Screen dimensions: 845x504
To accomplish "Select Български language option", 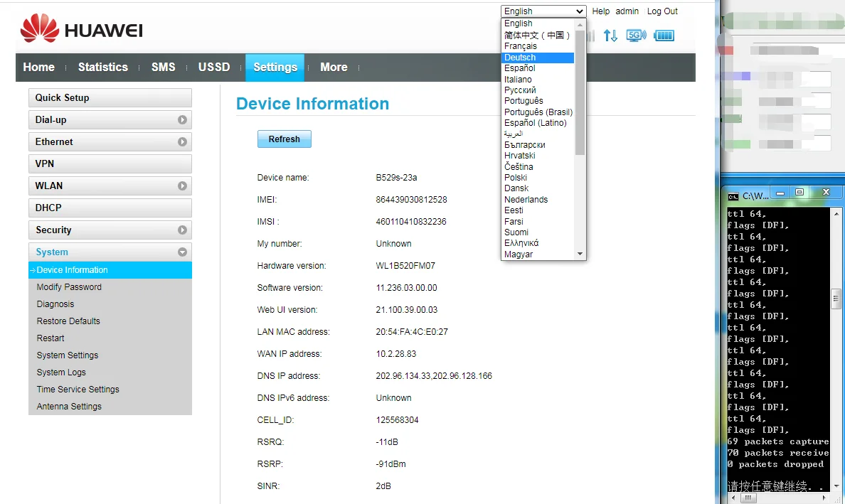I will click(538, 145).
